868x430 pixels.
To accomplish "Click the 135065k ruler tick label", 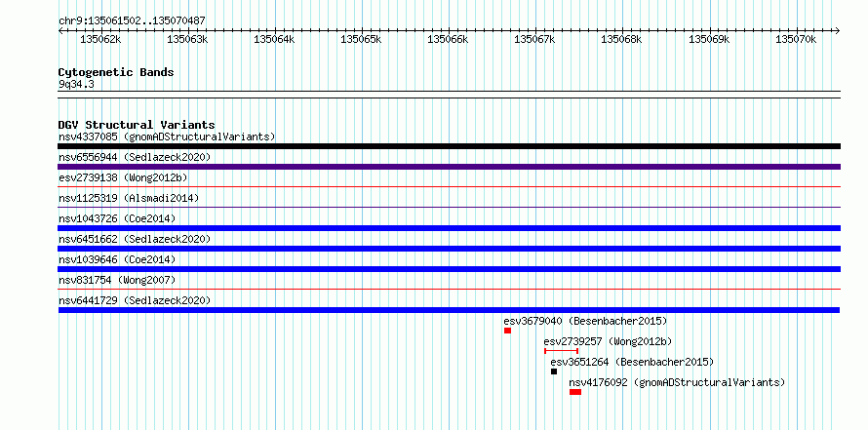I will pyautogui.click(x=361, y=39).
